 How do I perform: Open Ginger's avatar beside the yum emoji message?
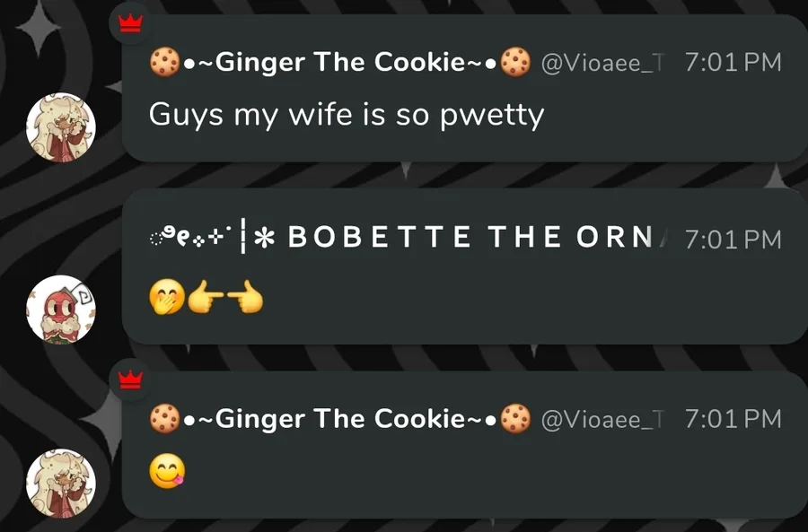point(61,483)
